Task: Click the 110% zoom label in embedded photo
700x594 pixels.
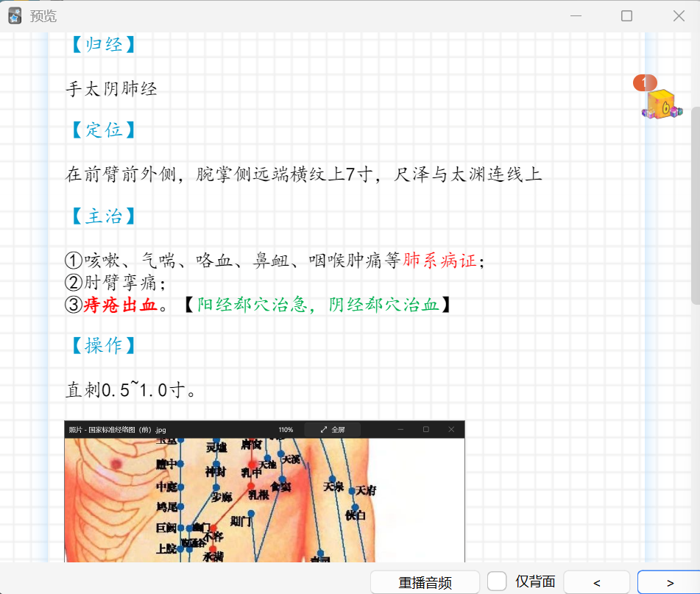Action: [286, 430]
